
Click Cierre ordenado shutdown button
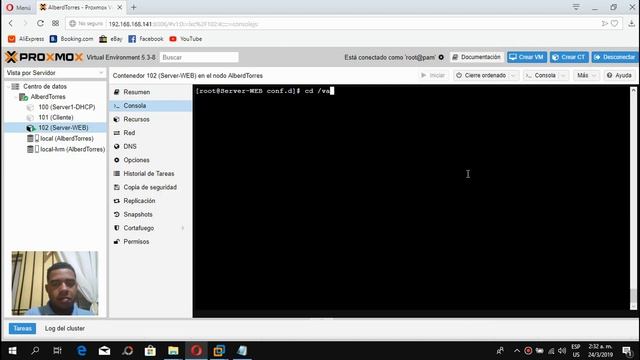pos(481,76)
